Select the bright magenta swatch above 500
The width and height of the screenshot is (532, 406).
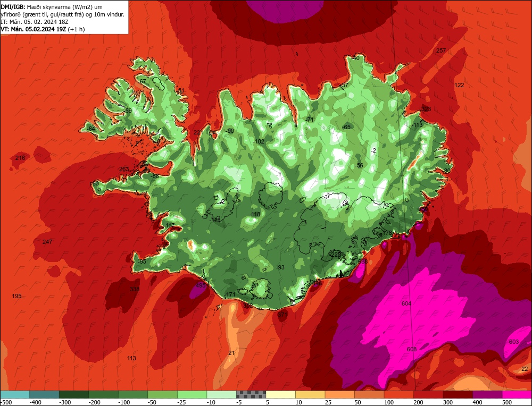(517, 394)
